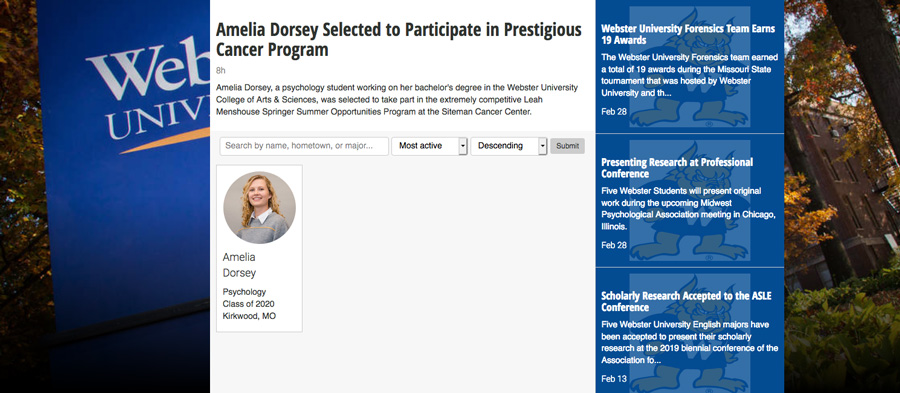Click the Feb 13 date on ASLE story
Image resolution: width=900 pixels, height=393 pixels.
[x=614, y=379]
